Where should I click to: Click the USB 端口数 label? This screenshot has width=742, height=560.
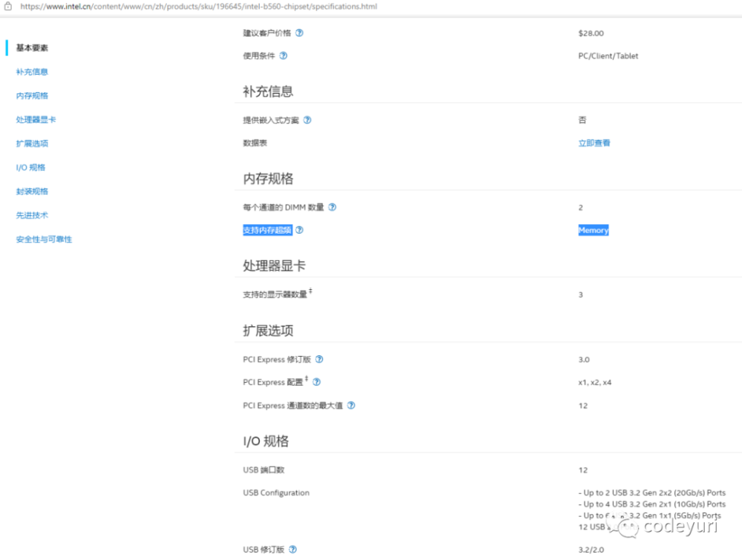tap(263, 470)
